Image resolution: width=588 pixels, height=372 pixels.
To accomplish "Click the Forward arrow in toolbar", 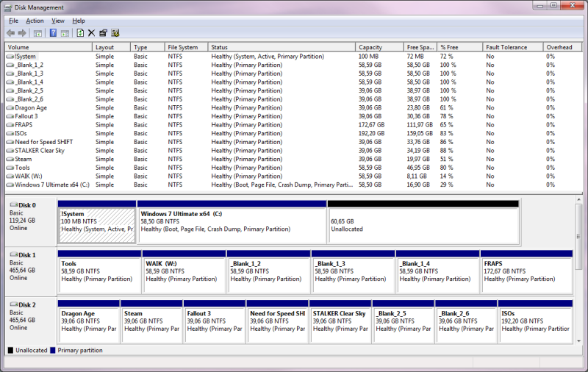I will pos(22,33).
